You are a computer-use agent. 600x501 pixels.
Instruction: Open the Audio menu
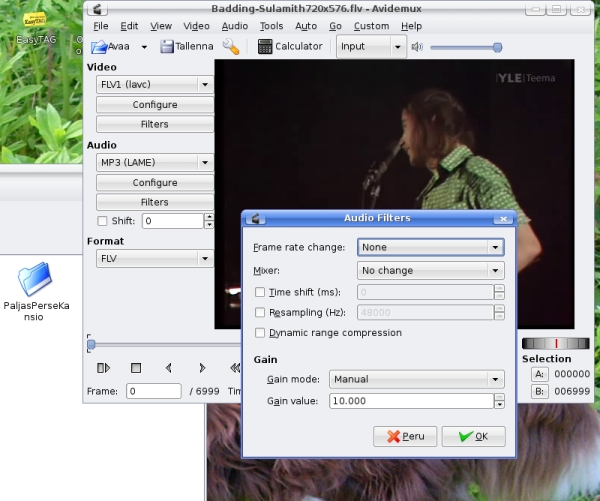[x=235, y=26]
